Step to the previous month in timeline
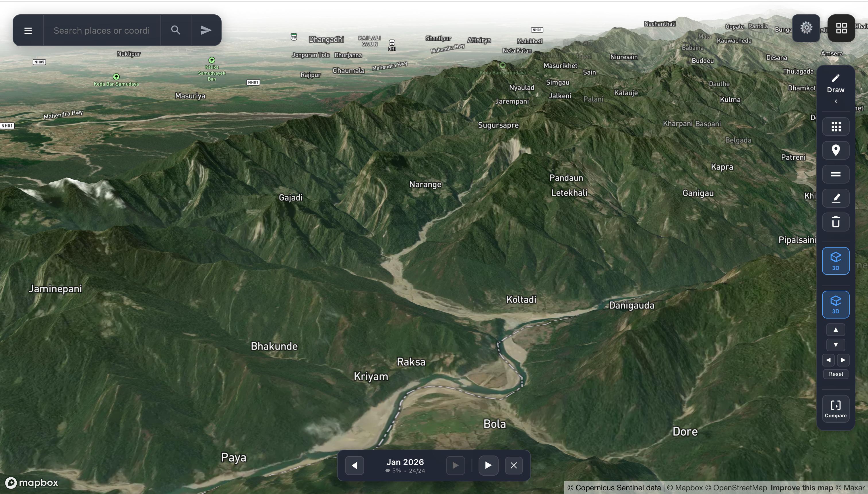Viewport: 868px width, 494px height. [x=355, y=465]
